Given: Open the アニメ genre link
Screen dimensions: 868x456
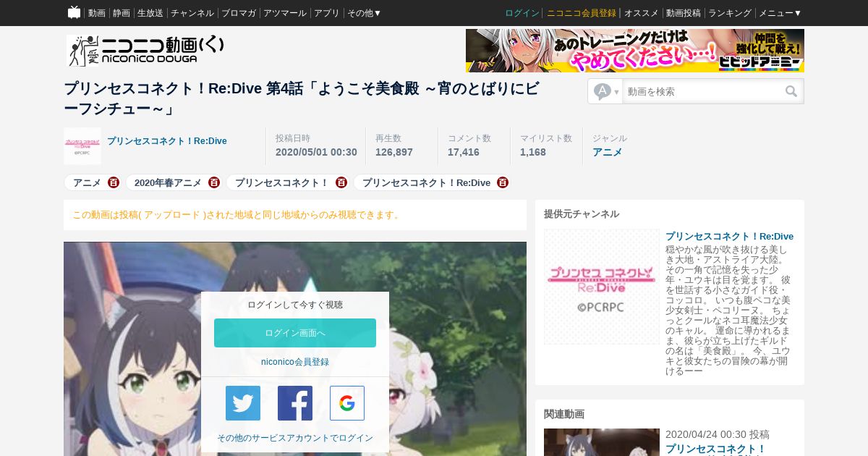Looking at the screenshot, I should [608, 152].
